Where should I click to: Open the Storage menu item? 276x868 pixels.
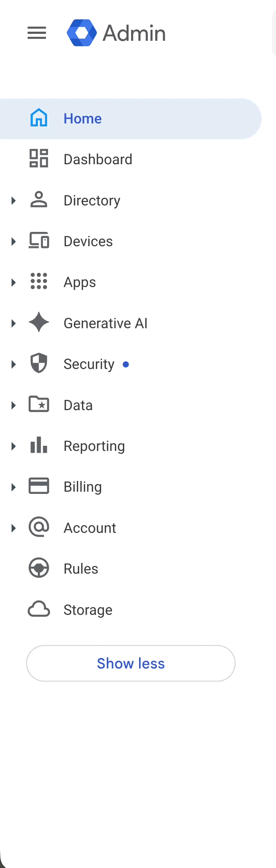88,610
